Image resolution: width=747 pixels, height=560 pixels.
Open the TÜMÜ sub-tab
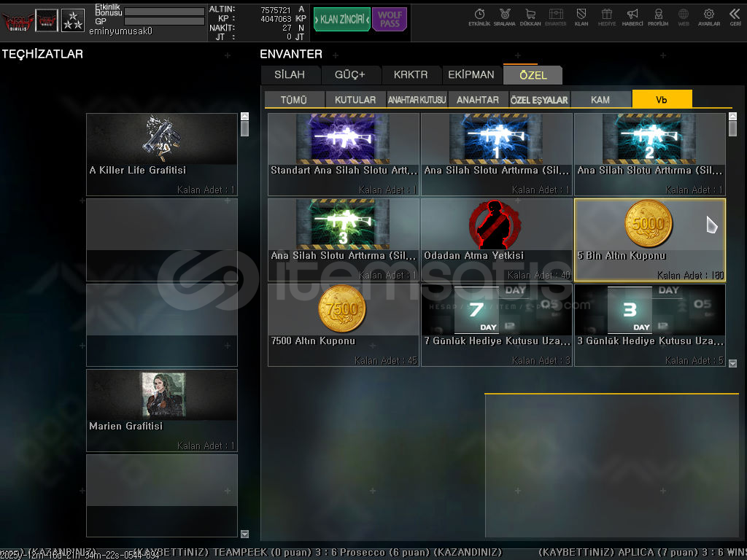point(294,99)
